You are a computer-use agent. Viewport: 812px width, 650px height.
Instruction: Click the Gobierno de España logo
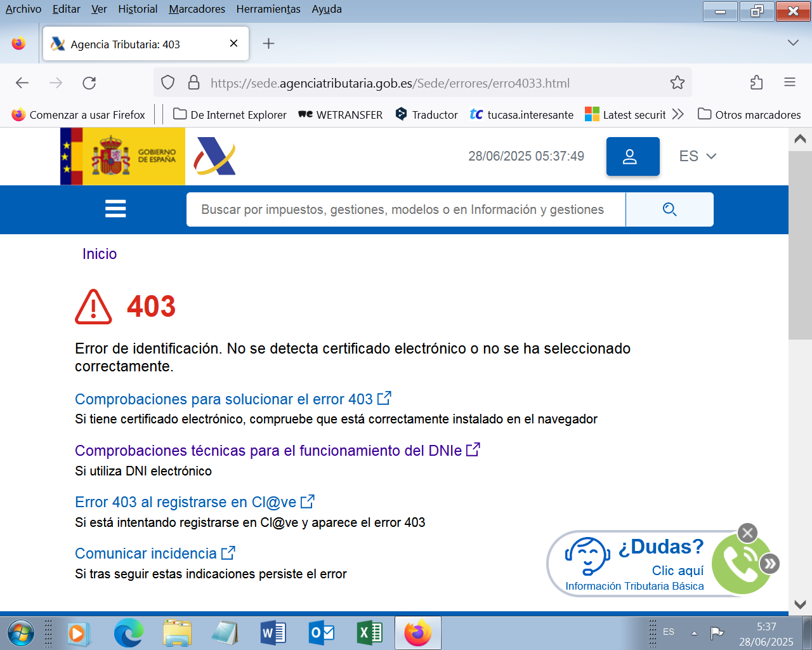(x=122, y=156)
